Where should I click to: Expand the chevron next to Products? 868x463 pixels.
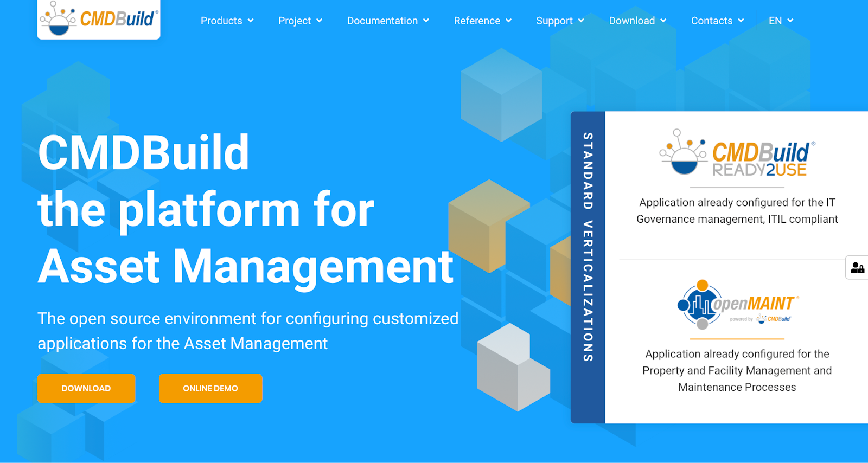point(251,21)
